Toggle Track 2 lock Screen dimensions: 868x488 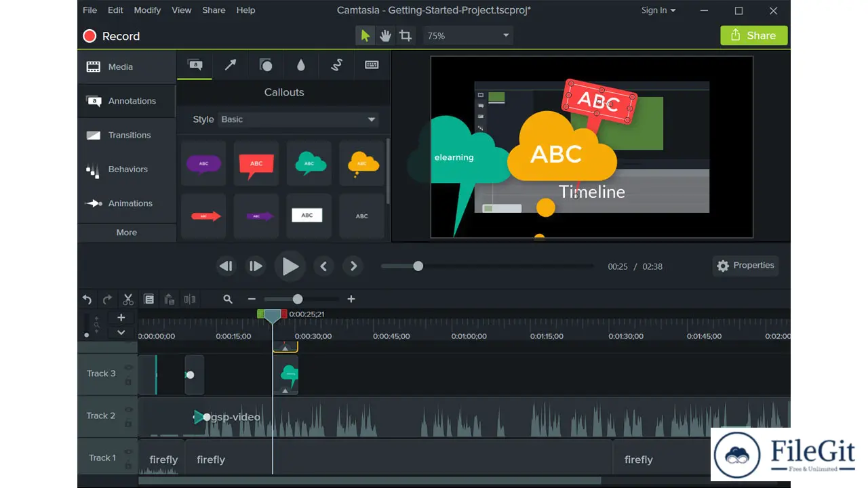[x=128, y=423]
